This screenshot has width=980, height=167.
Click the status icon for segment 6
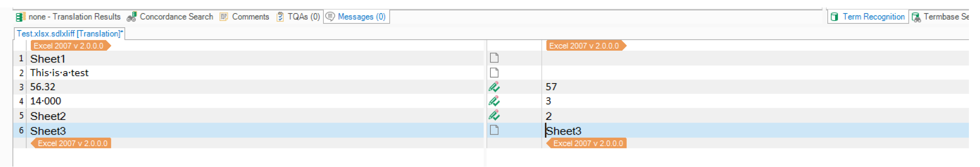pos(494,130)
